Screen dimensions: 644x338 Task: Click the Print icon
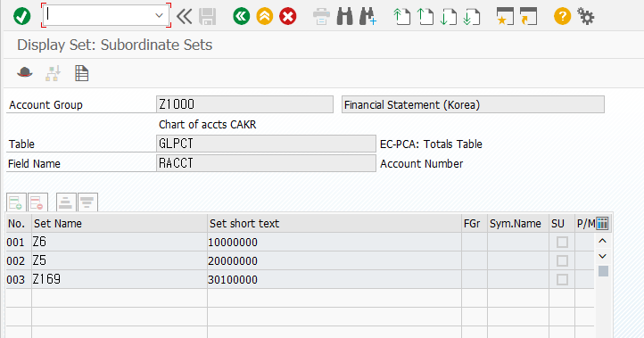[321, 16]
